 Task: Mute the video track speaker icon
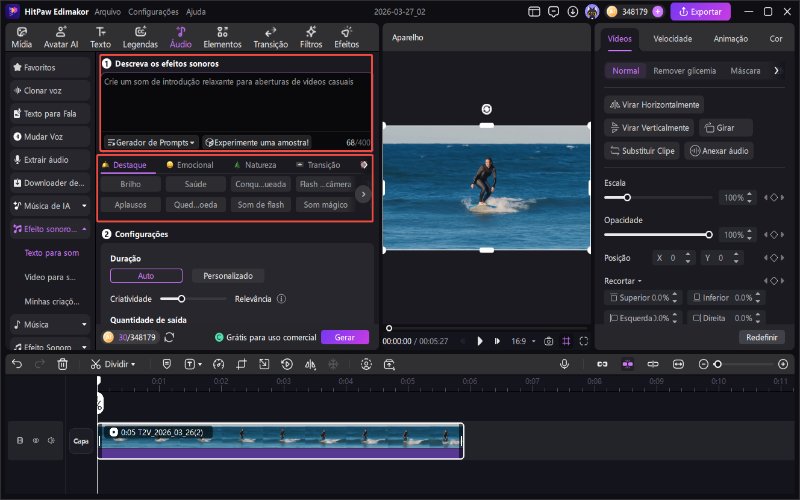[x=51, y=440]
